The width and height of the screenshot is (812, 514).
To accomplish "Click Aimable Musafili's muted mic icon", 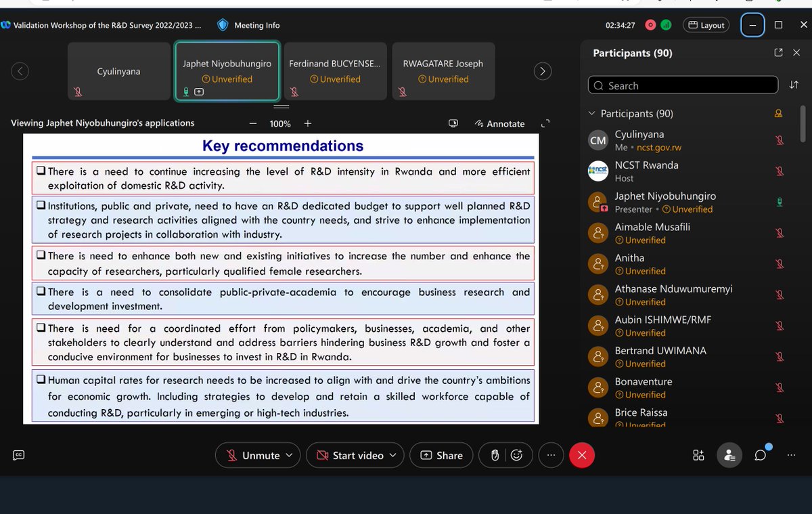I will (780, 233).
